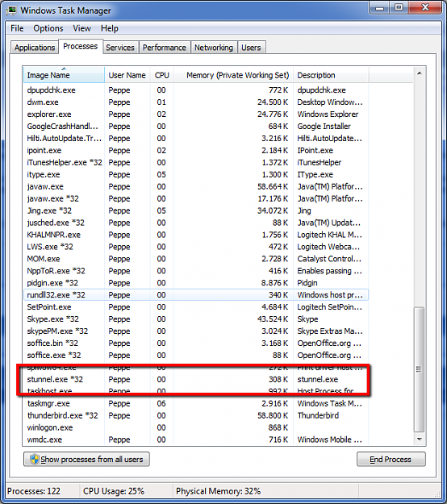Open the File menu

(17, 28)
